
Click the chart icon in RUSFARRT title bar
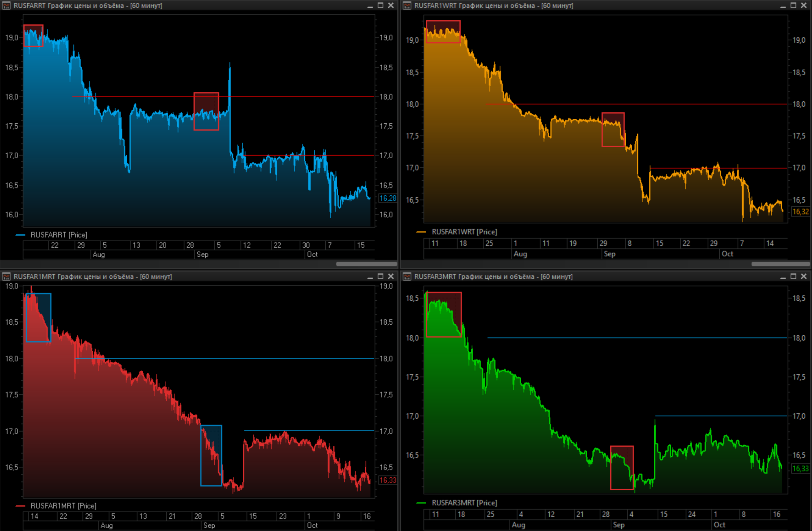6,6
